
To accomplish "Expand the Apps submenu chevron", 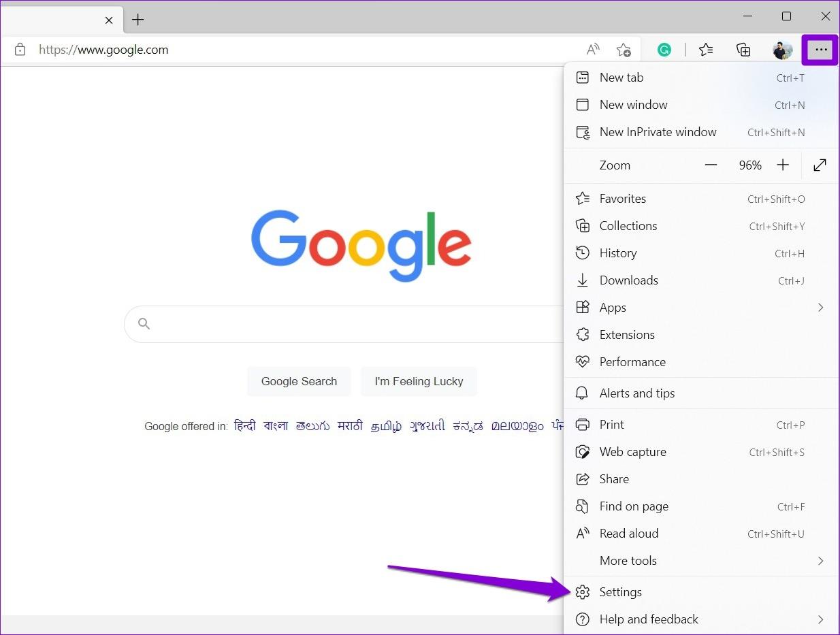I will tap(820, 308).
